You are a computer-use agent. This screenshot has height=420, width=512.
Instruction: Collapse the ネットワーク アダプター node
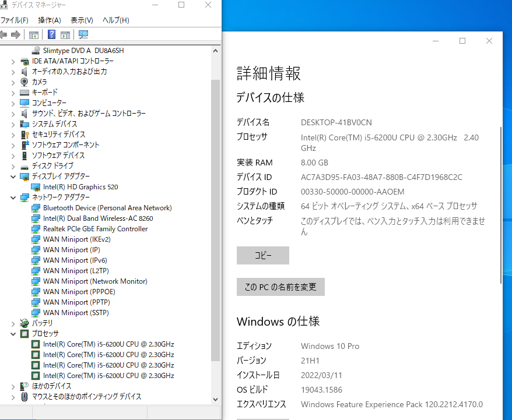13,197
